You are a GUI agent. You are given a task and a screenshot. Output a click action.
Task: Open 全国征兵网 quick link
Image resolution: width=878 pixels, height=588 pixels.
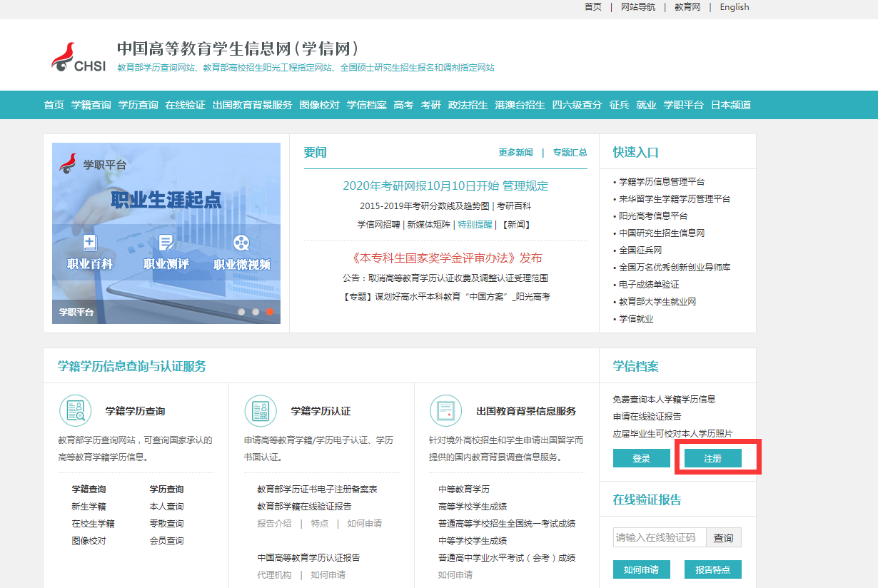[640, 250]
